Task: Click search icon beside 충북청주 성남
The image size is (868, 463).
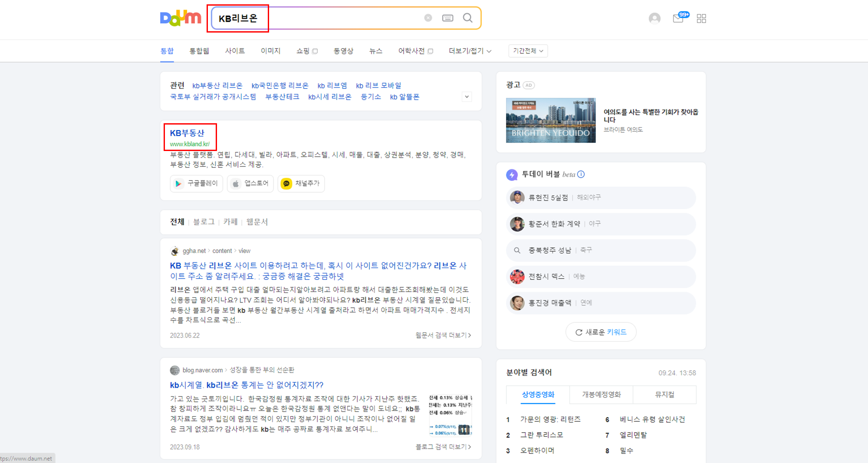Action: [x=517, y=250]
